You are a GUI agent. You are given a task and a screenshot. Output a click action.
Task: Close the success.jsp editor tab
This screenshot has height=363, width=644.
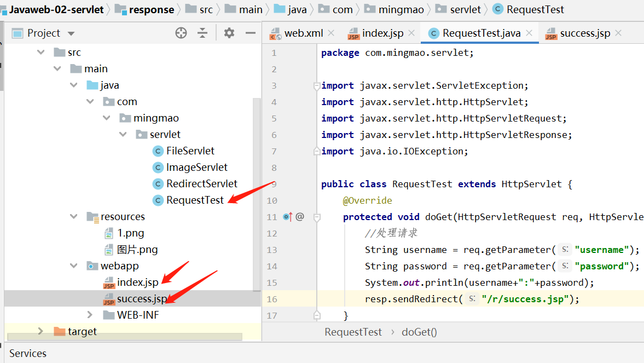[619, 33]
